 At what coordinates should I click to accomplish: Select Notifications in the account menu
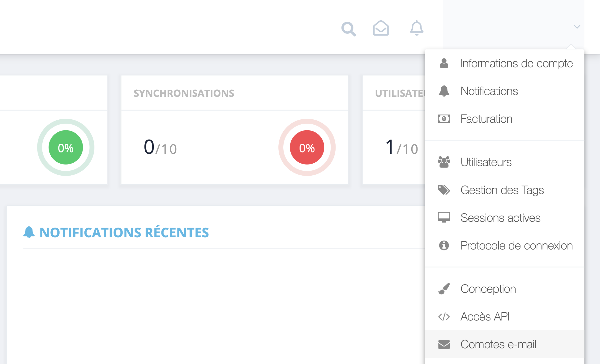(x=504, y=91)
